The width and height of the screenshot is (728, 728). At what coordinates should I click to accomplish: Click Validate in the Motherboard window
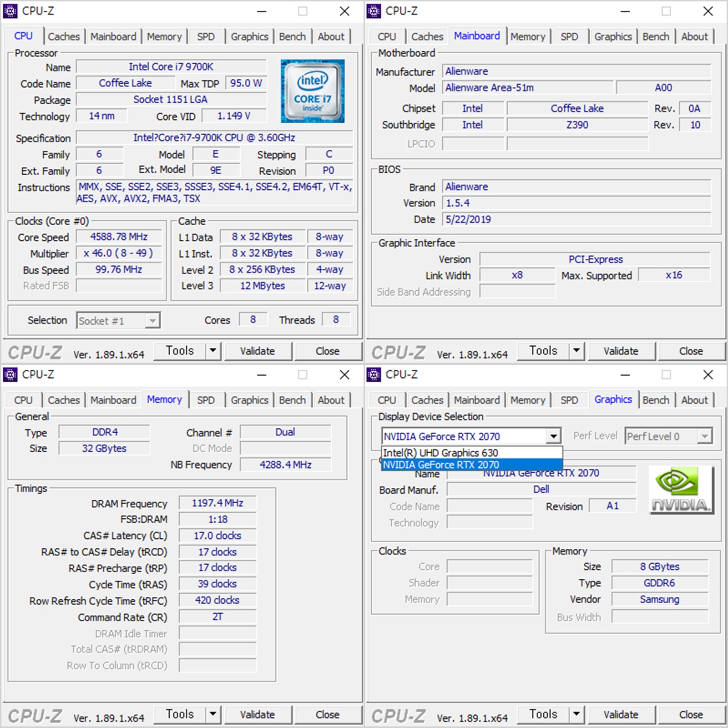(621, 351)
